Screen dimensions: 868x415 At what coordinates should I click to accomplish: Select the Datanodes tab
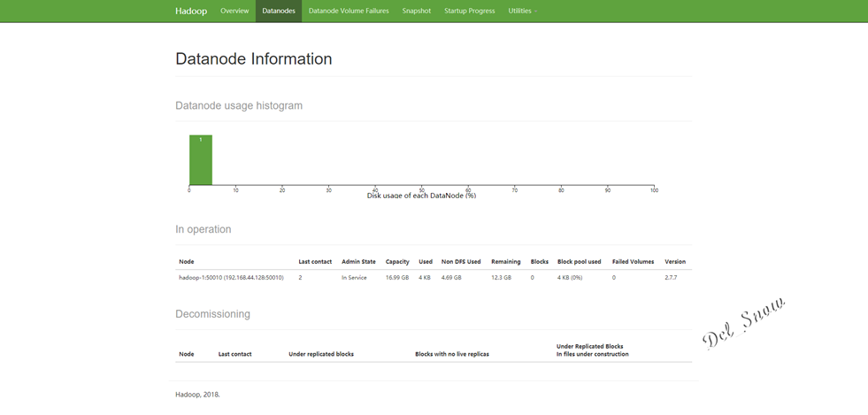(x=279, y=12)
